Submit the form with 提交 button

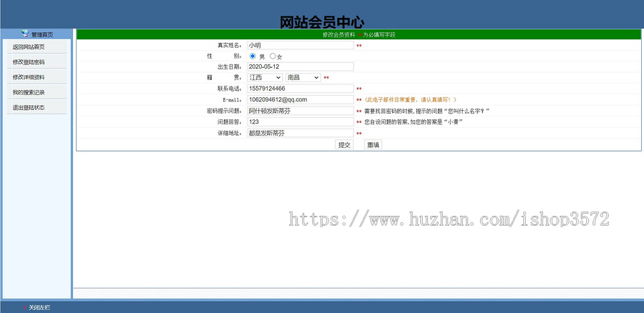(344, 145)
